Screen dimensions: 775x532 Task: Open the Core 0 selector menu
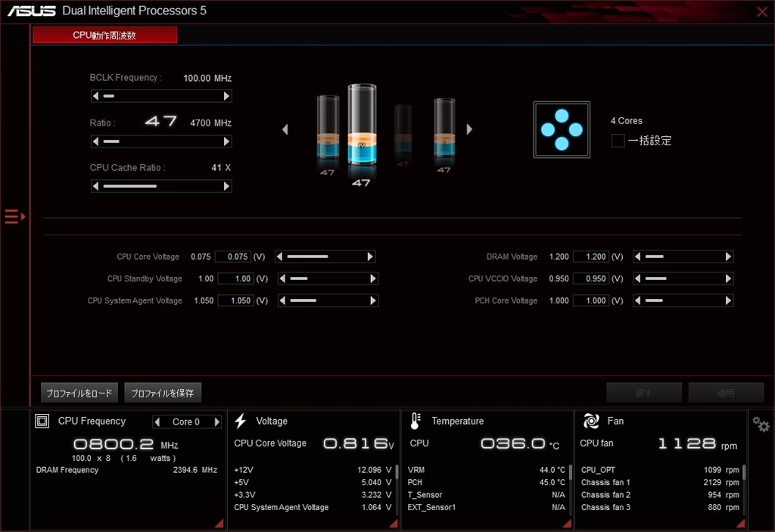click(185, 422)
